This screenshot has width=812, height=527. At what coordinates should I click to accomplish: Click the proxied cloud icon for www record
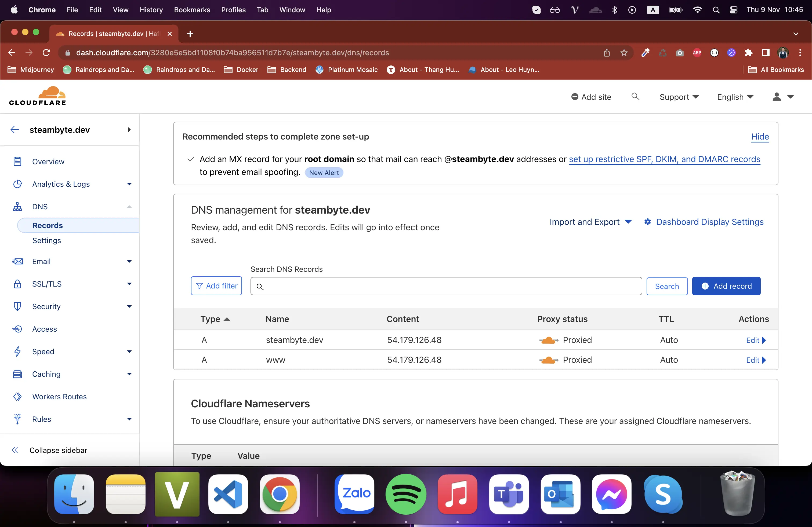pos(549,360)
